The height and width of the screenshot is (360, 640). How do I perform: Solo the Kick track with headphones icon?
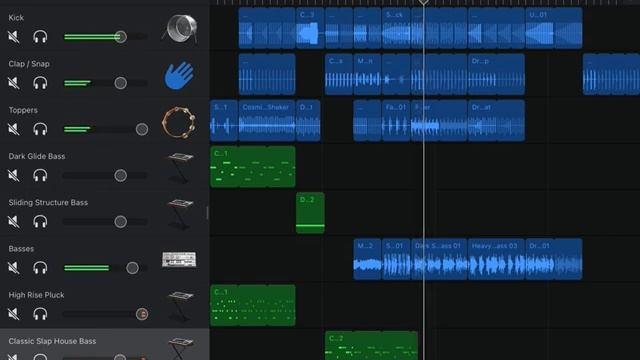(40, 37)
